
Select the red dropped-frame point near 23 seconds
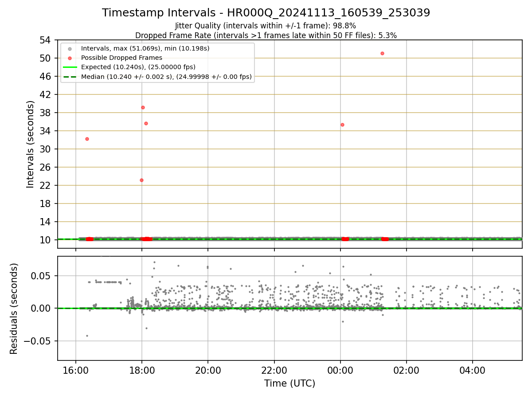[x=141, y=180]
